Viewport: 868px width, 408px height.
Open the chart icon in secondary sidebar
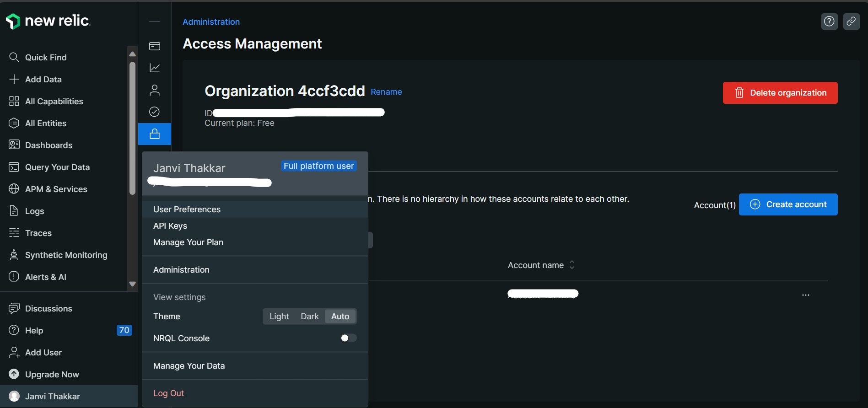[x=155, y=68]
